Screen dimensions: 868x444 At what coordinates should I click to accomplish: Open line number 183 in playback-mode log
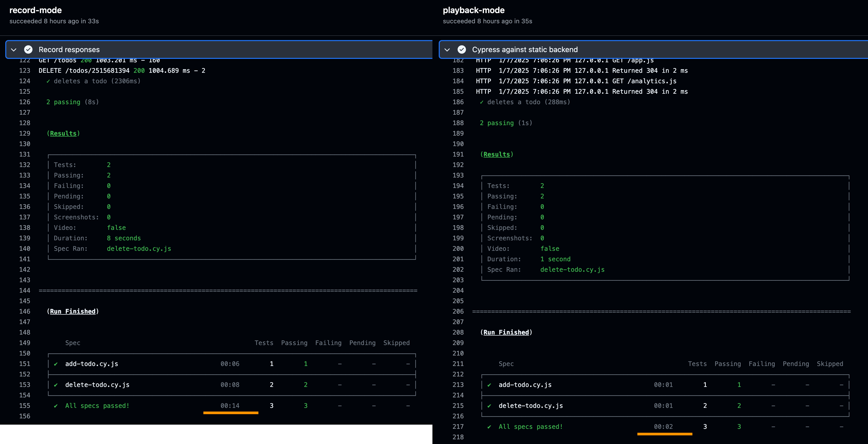click(458, 71)
